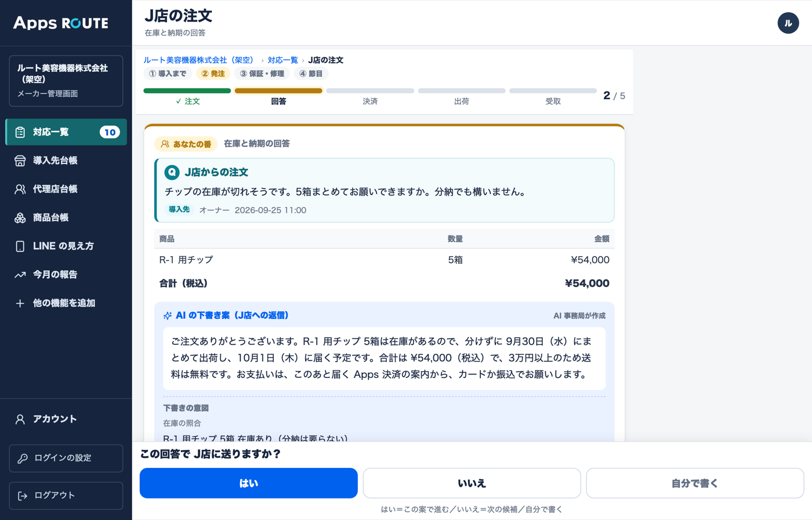Click the 決済 progress step label
This screenshot has width=812, height=520.
click(x=370, y=101)
